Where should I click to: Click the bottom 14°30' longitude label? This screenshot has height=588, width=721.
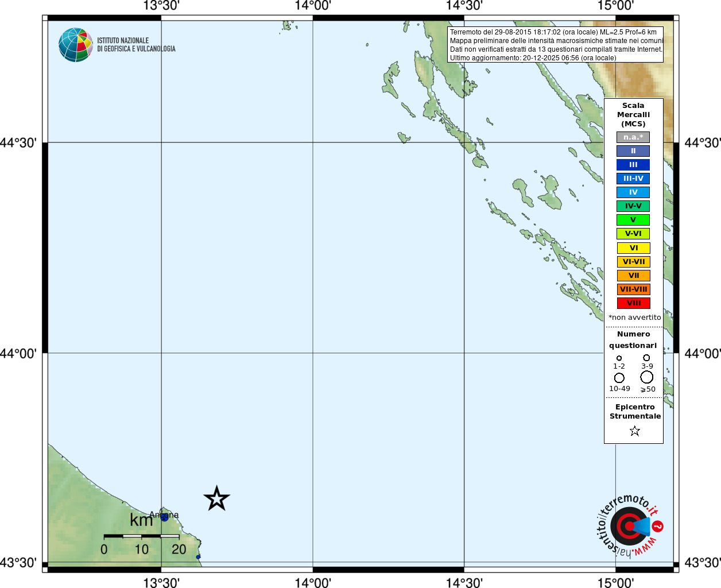pyautogui.click(x=464, y=583)
